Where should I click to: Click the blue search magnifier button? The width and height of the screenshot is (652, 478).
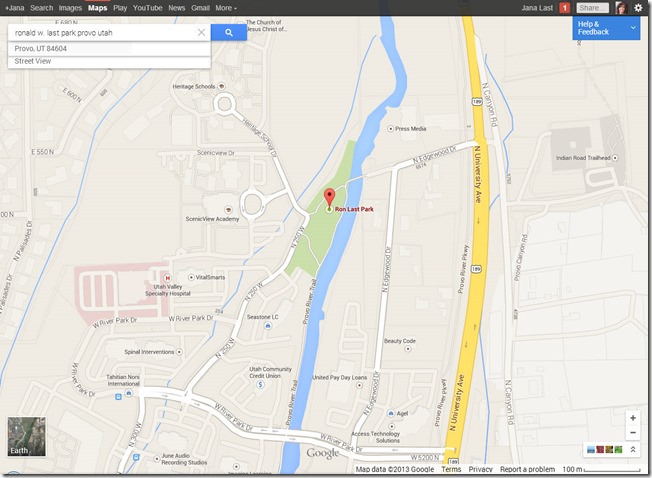(229, 32)
